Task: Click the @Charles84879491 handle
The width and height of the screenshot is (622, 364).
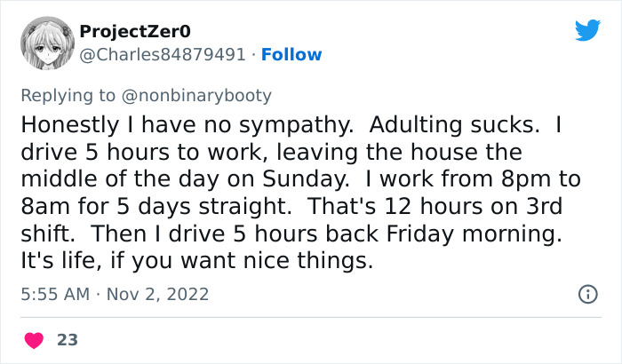Action: [x=163, y=55]
